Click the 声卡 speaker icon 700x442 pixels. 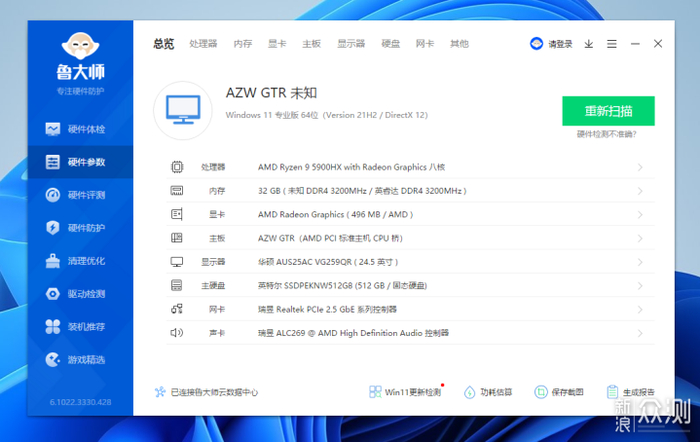[177, 333]
